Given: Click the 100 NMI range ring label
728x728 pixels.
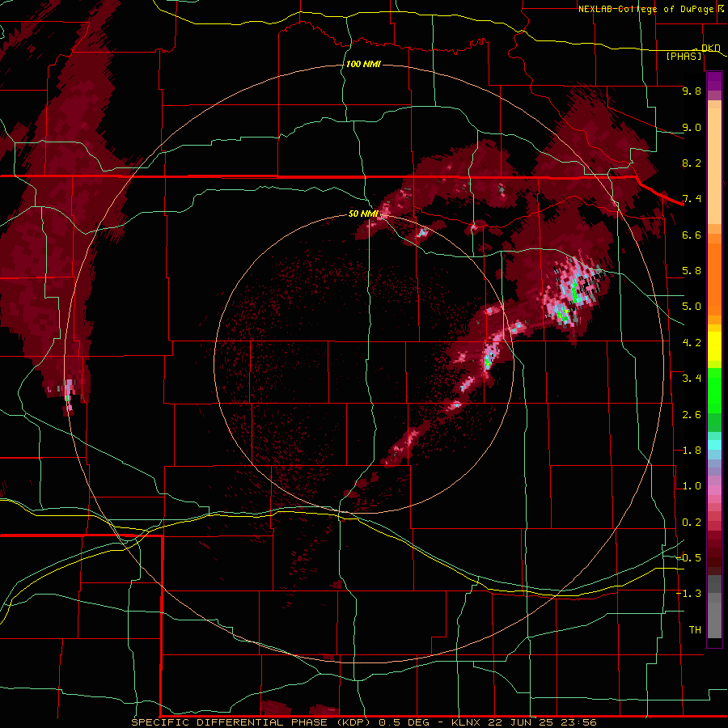Looking at the screenshot, I should click(x=363, y=64).
